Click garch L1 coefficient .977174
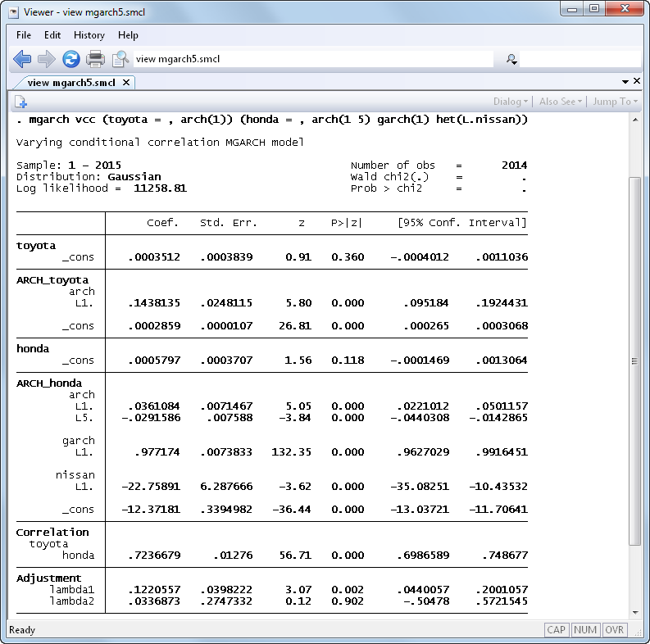Screen dimensions: 650x644 (x=157, y=452)
